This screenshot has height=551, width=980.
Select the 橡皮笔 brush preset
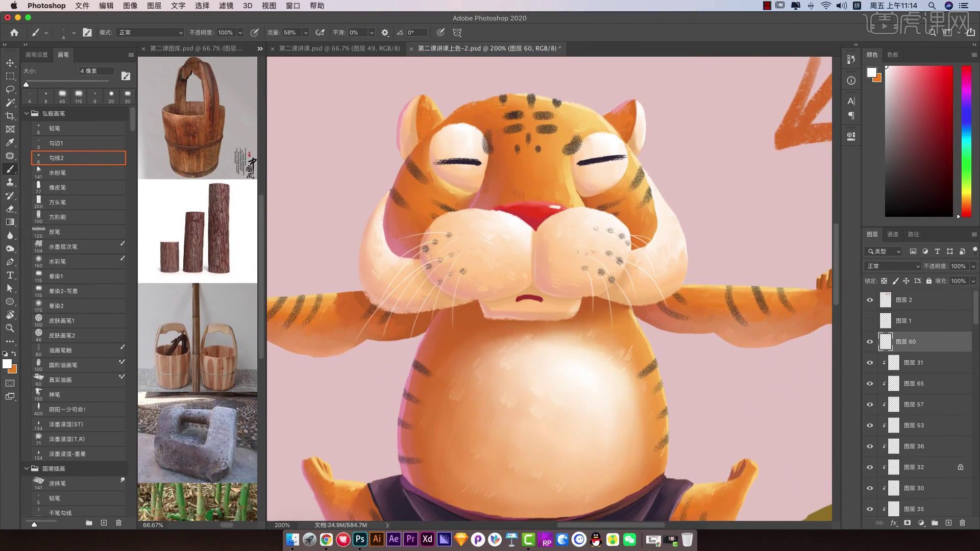tap(79, 188)
